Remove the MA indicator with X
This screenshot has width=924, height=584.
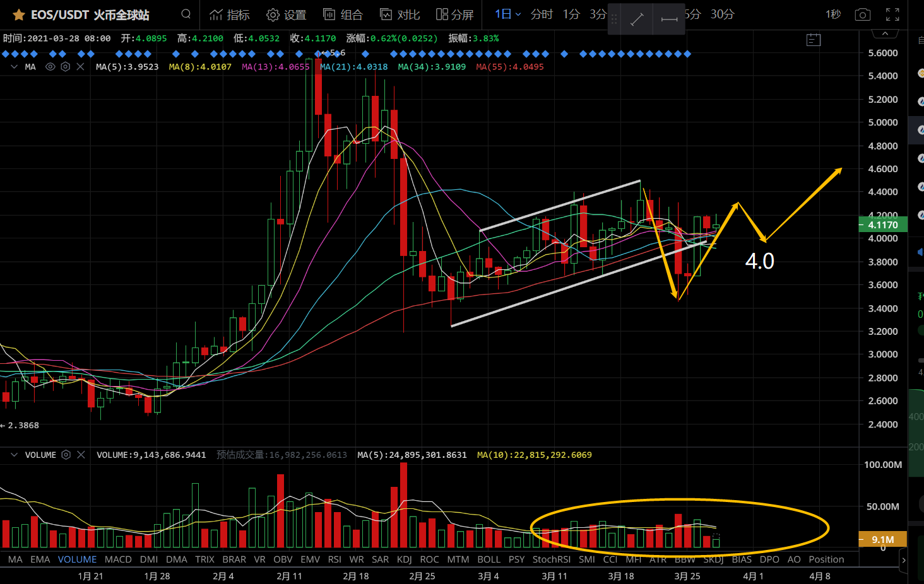(x=80, y=66)
